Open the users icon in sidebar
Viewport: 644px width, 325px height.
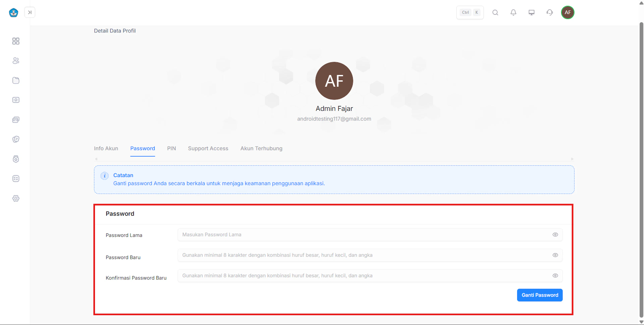coord(16,61)
